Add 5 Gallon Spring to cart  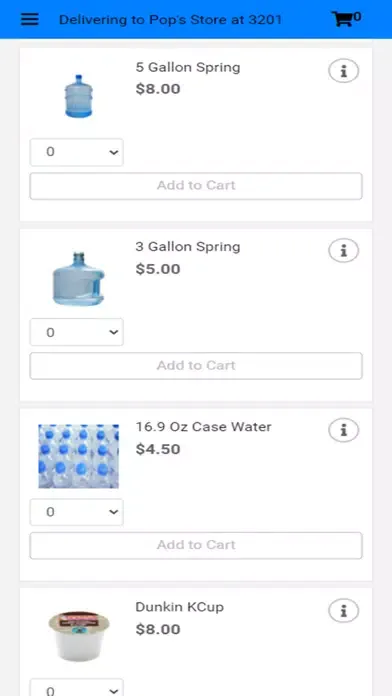(196, 186)
